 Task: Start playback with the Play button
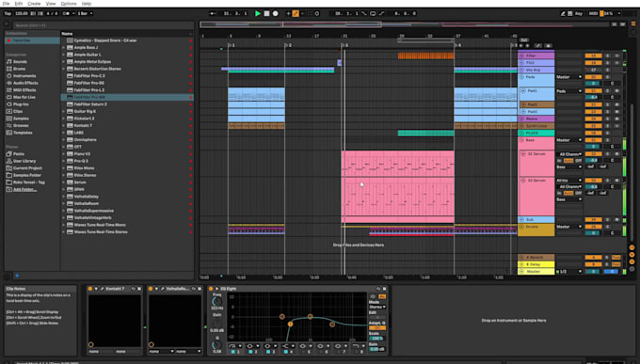(x=258, y=13)
